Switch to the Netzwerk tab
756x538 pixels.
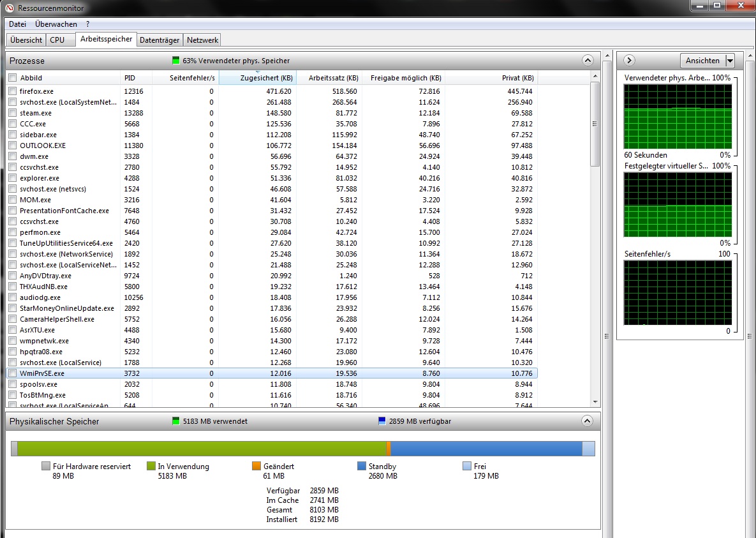pyautogui.click(x=202, y=40)
